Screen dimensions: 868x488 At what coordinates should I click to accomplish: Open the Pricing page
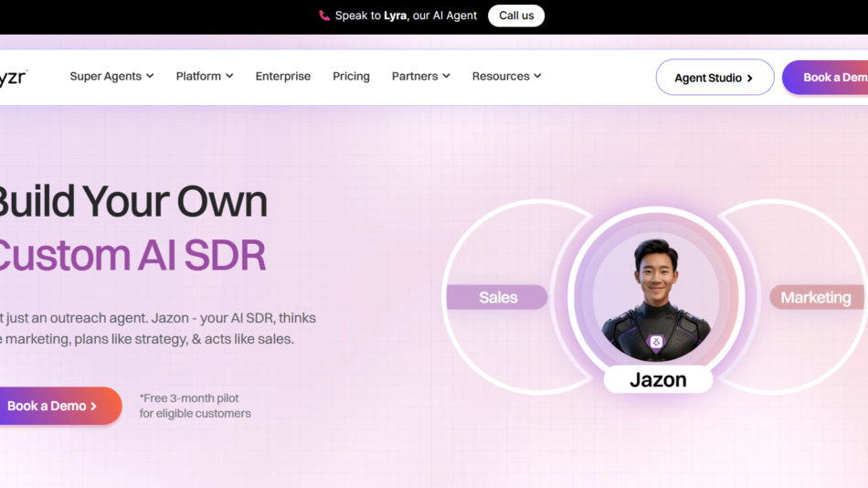point(351,77)
